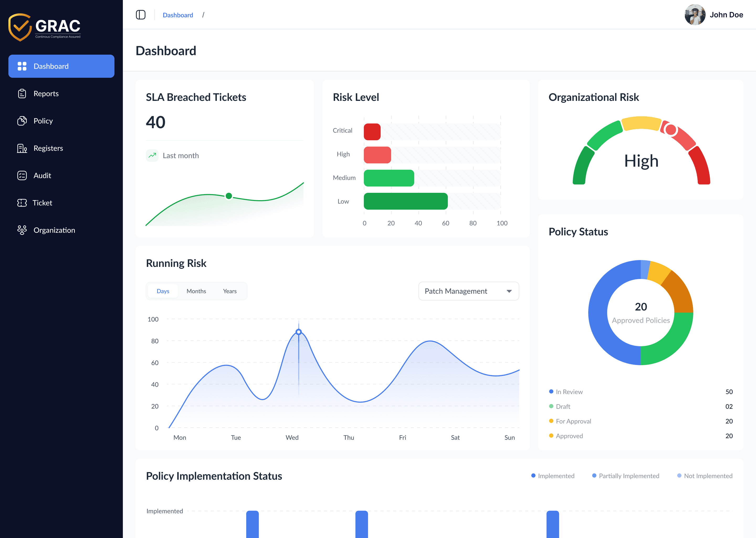Click the GRAC shield logo
The height and width of the screenshot is (538, 756).
[x=20, y=27]
